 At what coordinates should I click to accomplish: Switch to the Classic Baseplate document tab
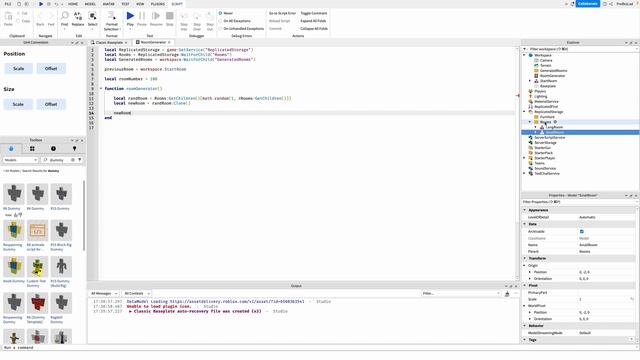[x=109, y=42]
